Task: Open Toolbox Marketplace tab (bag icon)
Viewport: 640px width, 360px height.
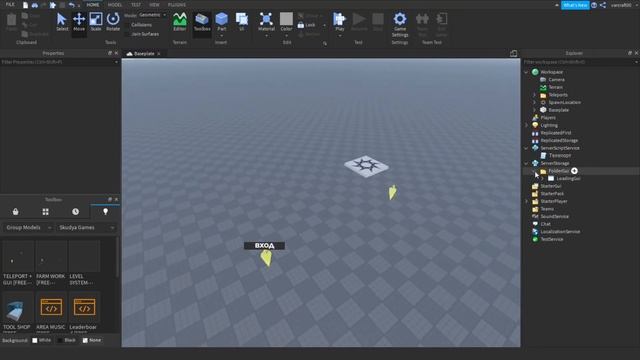Action: [x=16, y=211]
